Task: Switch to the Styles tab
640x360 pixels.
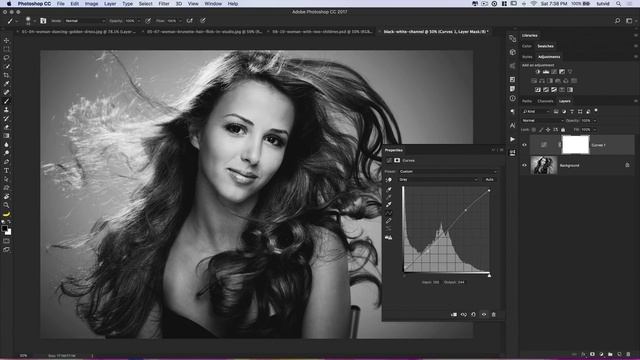Action: coord(527,57)
